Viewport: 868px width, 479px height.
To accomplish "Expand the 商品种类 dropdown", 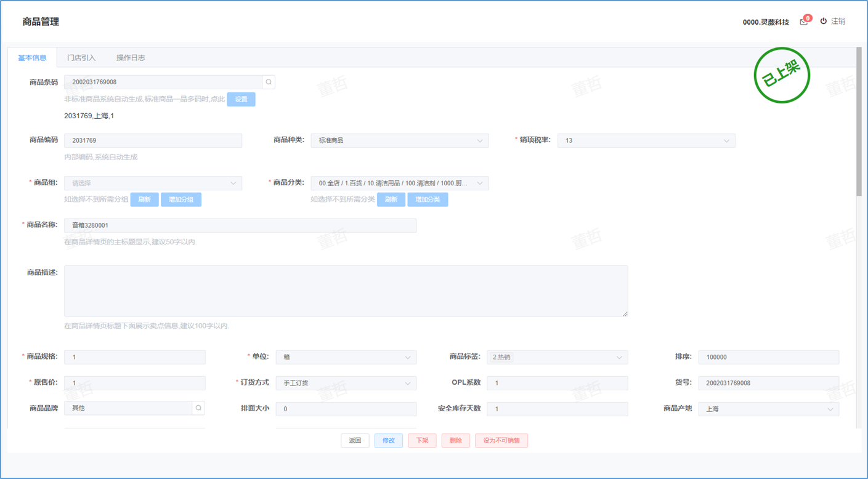I will click(x=399, y=140).
